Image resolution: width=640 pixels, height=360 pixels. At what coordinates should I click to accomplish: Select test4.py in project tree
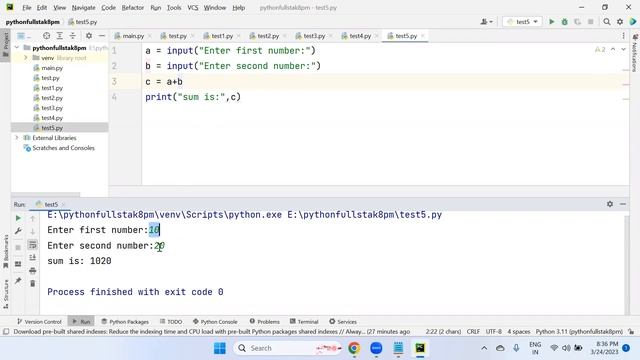pos(52,118)
